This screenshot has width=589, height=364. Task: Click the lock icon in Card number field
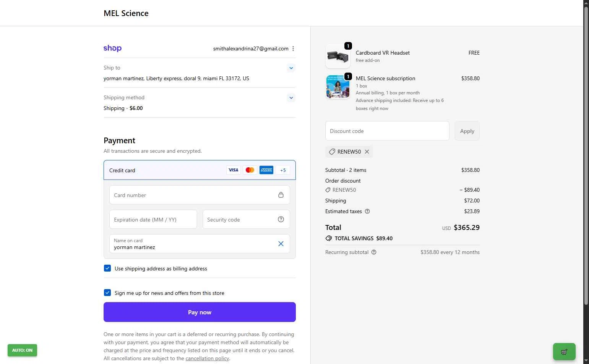tap(281, 195)
